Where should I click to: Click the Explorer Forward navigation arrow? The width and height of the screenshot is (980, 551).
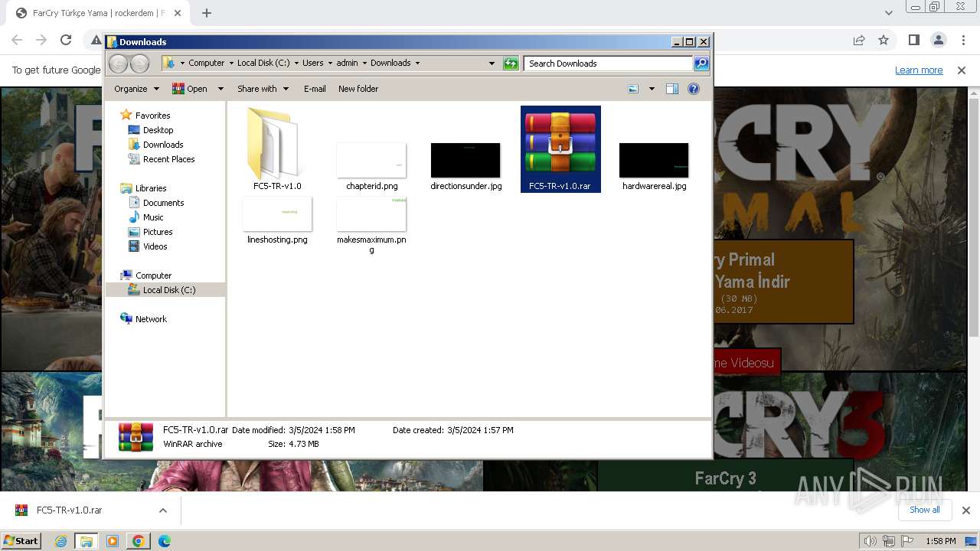pyautogui.click(x=139, y=64)
